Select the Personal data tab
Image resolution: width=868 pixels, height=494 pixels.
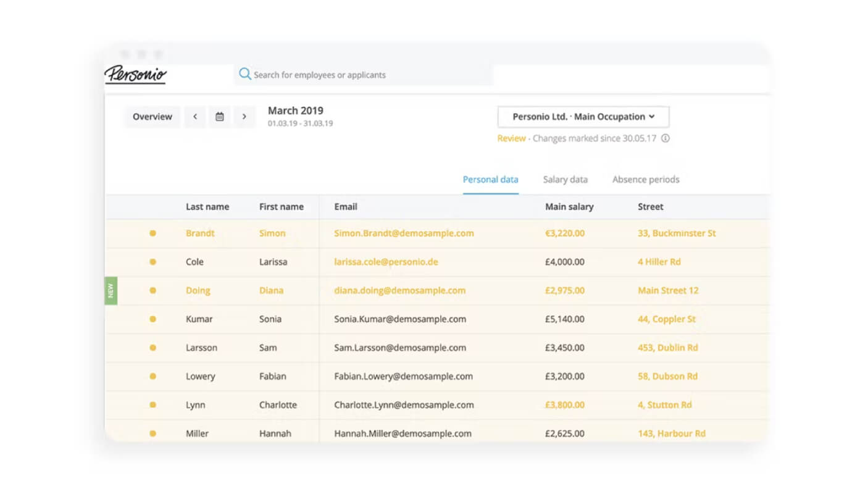coord(491,180)
